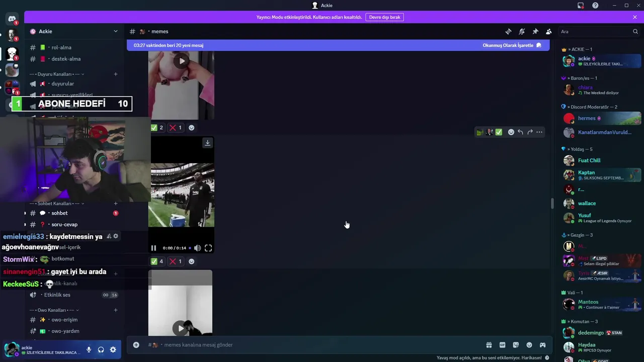Image resolution: width=644 pixels, height=362 pixels.
Task: Enter fullscreen on the stadium video
Action: 208,248
